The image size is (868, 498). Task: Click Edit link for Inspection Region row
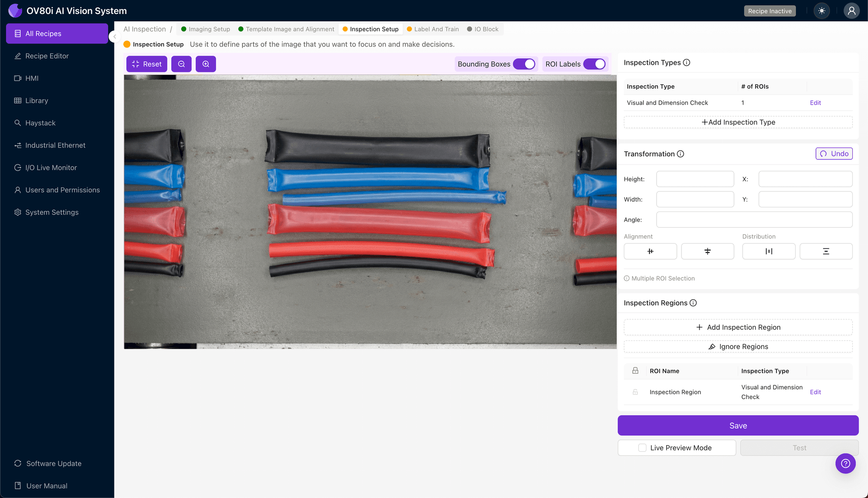815,392
